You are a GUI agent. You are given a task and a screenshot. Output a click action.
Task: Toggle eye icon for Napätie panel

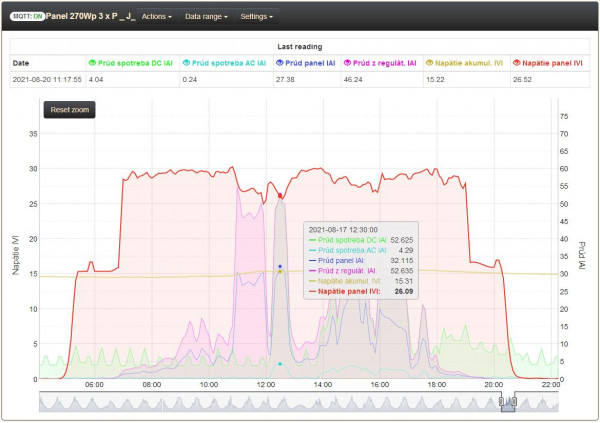(517, 63)
